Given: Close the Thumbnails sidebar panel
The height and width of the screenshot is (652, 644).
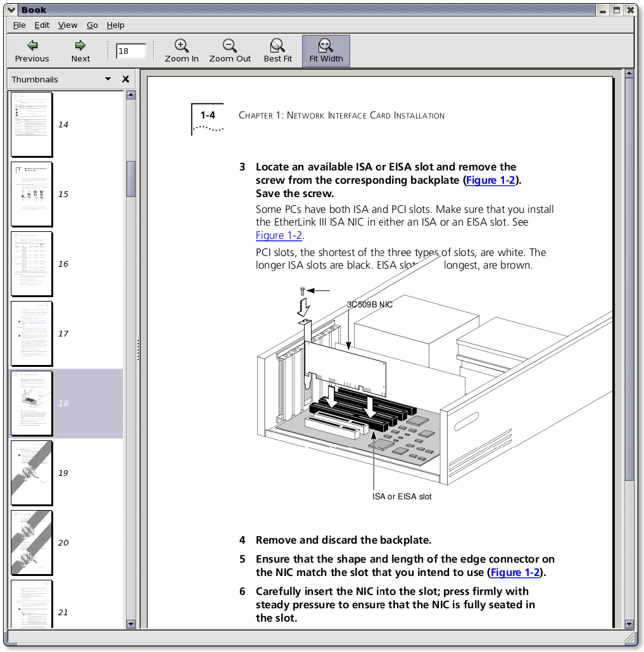Looking at the screenshot, I should pyautogui.click(x=125, y=79).
